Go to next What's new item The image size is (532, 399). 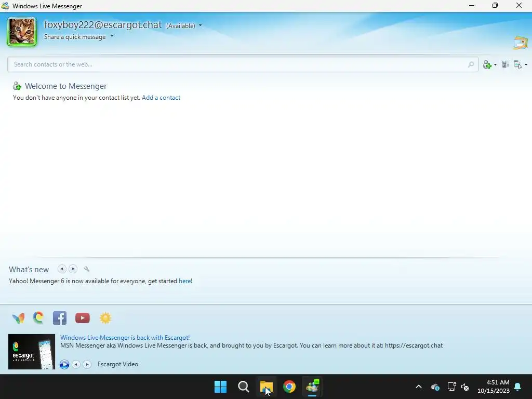73,269
